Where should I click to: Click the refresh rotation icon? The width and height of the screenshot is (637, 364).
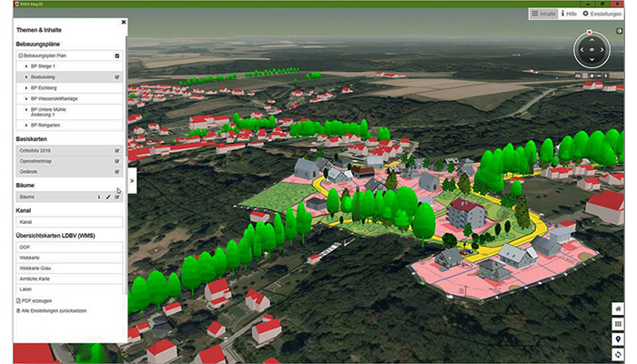click(618, 354)
